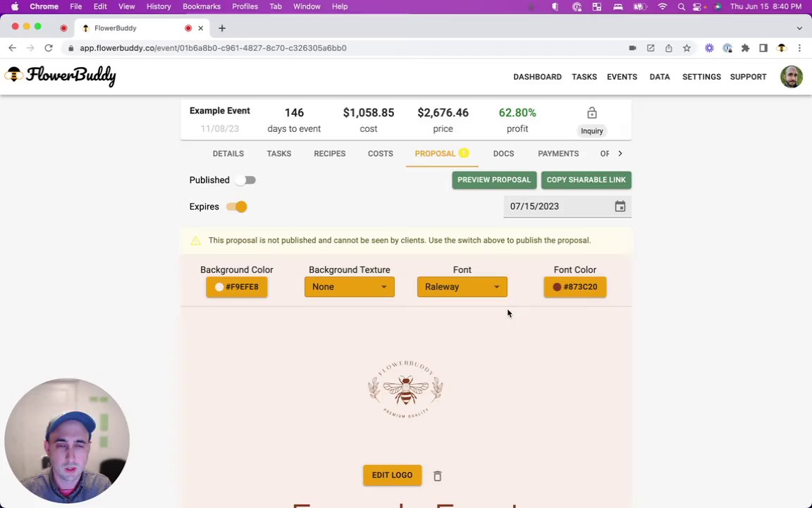Image resolution: width=812 pixels, height=508 pixels.
Task: Click the Example Event title
Action: coord(220,110)
